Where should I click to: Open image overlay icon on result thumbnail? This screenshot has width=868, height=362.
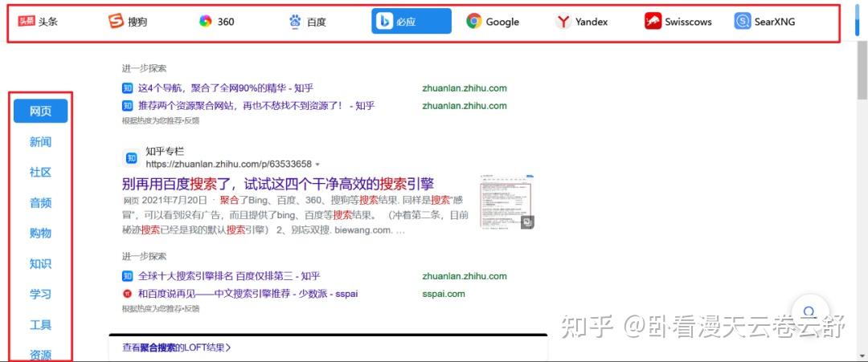pyautogui.click(x=527, y=222)
